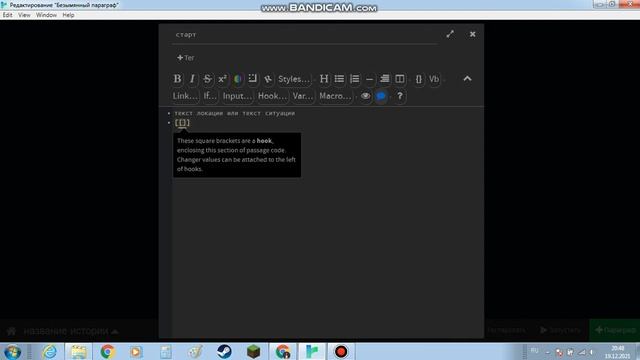Open the file explorer taskbar icon
The height and width of the screenshot is (360, 640).
(x=79, y=352)
